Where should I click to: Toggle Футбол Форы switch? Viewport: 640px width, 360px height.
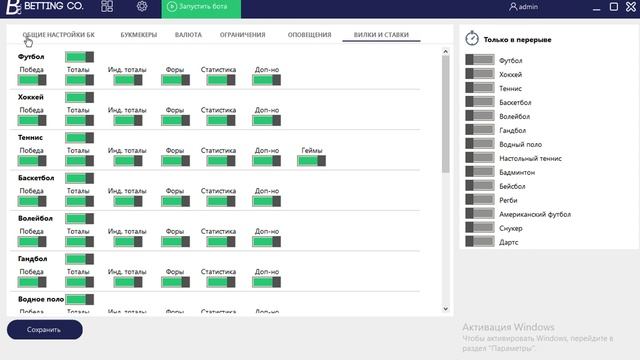click(x=176, y=80)
